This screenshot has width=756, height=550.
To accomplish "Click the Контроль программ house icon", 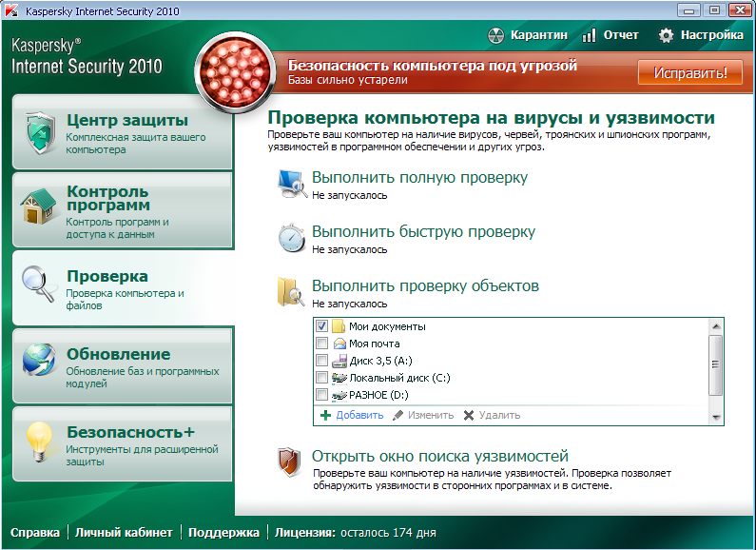I will pos(39,206).
